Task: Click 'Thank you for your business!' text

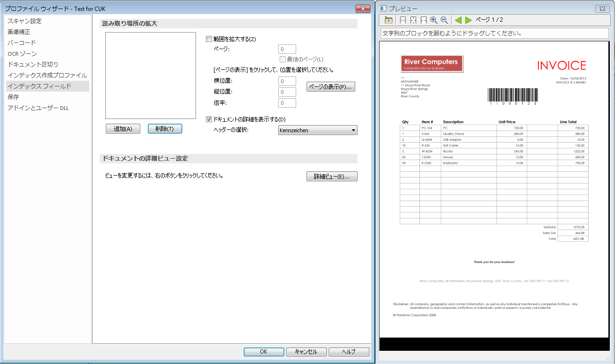Action: [x=494, y=262]
